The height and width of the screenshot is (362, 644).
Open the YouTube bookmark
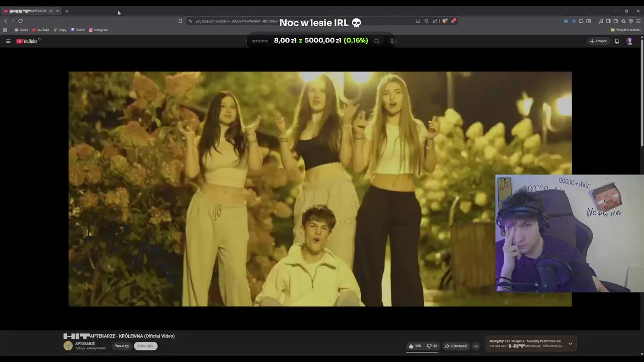pos(41,30)
